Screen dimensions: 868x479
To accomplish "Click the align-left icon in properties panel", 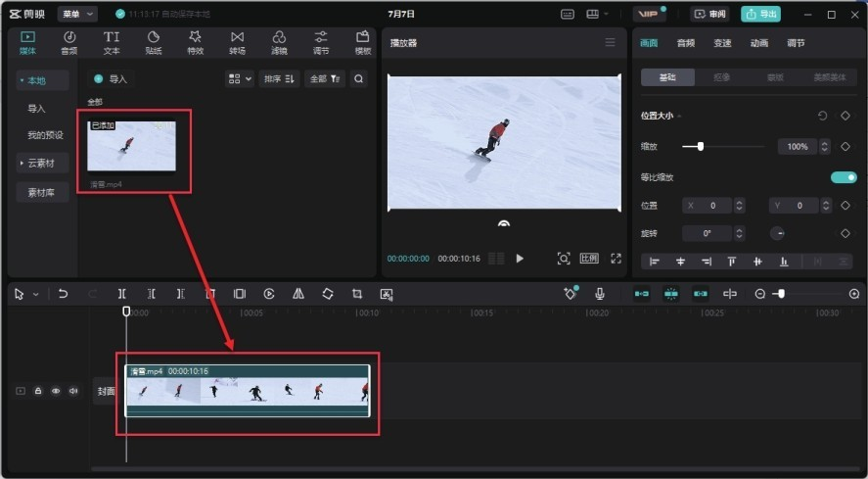I will click(655, 262).
